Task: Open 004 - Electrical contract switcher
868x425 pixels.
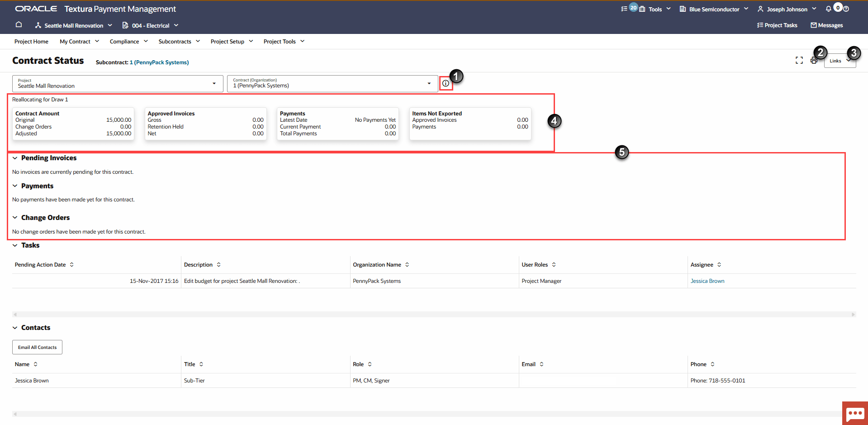Action: click(151, 25)
